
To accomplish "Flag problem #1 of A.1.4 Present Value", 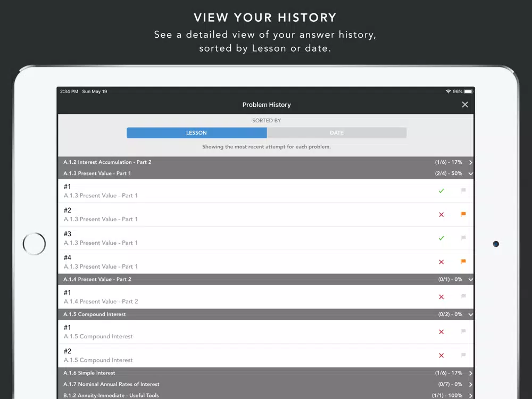I will click(x=463, y=296).
